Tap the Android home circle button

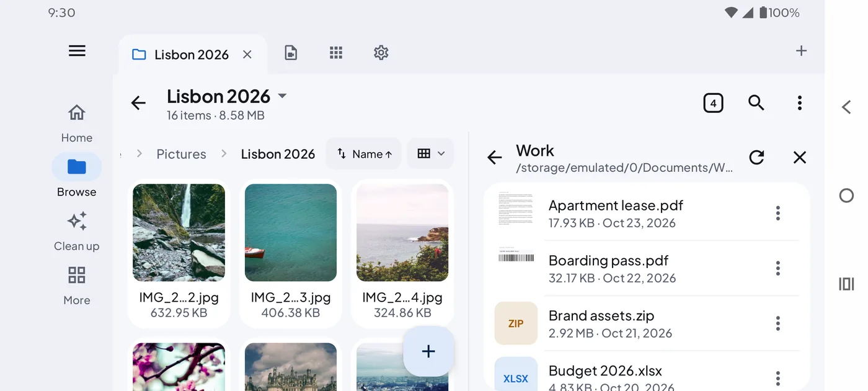click(846, 195)
